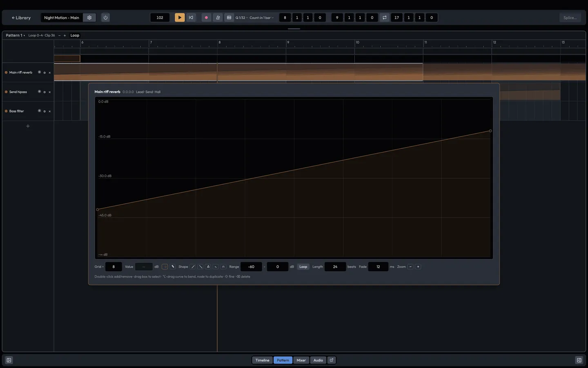Click the Night Motion - Main project name
Viewport: 588px width, 368px height.
click(x=62, y=18)
